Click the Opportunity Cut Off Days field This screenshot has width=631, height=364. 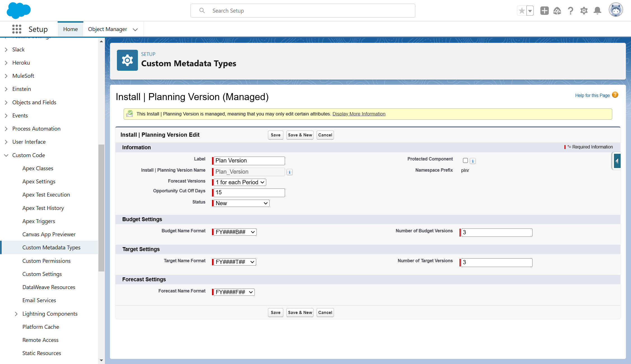(249, 192)
